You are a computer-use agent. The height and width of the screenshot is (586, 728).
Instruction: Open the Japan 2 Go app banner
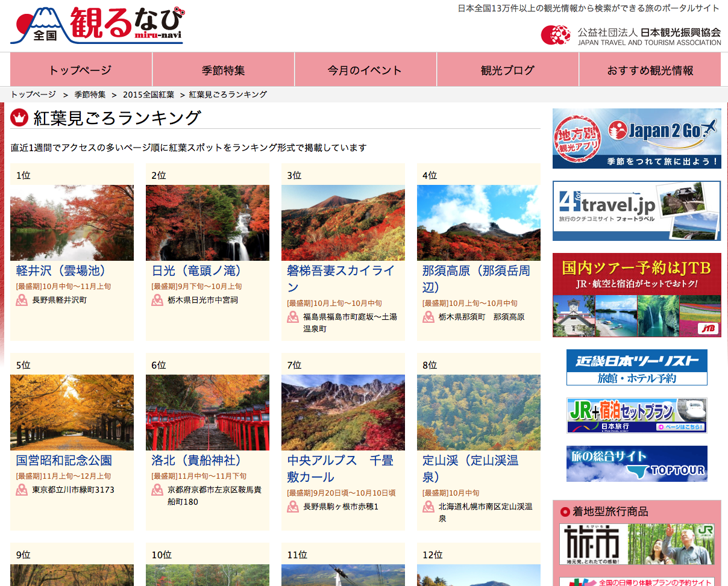click(x=636, y=139)
